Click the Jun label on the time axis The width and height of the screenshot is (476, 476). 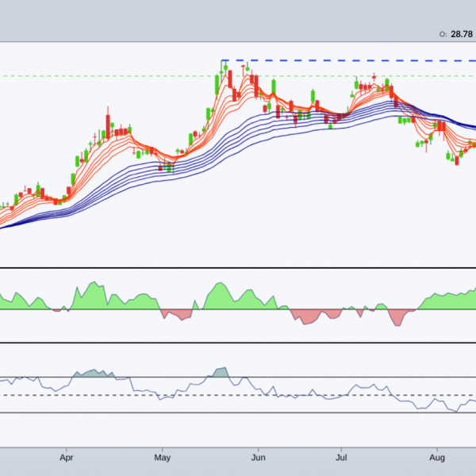coord(259,458)
